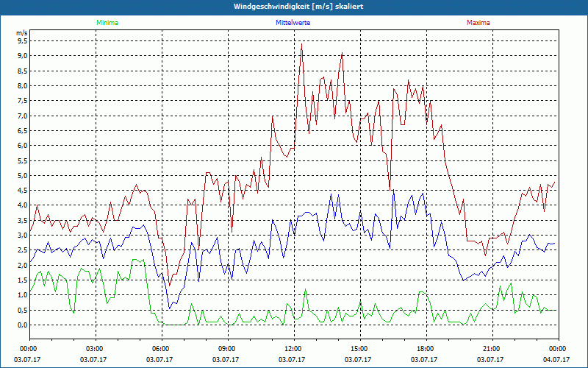
Task: Click the '6,5' y-axis value
Action: [x=23, y=131]
